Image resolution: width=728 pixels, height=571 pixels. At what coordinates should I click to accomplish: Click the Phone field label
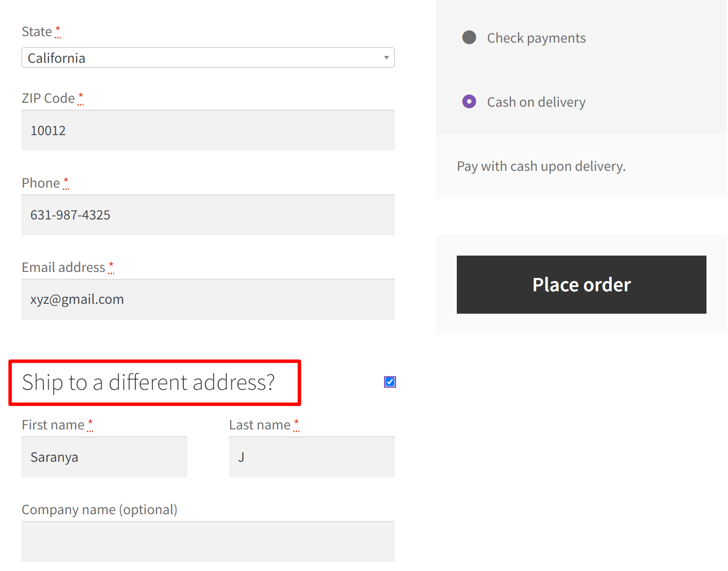point(41,182)
